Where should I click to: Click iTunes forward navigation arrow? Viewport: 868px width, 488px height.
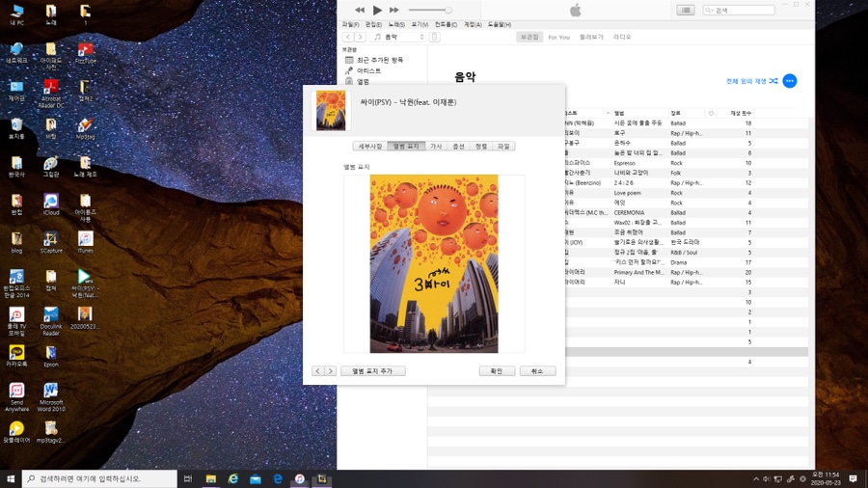click(360, 37)
